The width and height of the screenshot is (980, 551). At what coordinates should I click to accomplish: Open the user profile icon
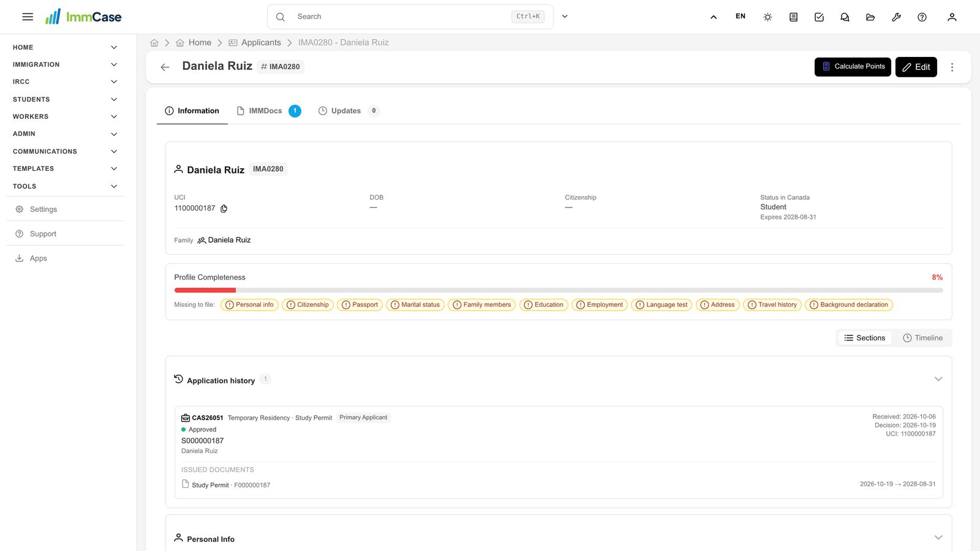pos(952,17)
